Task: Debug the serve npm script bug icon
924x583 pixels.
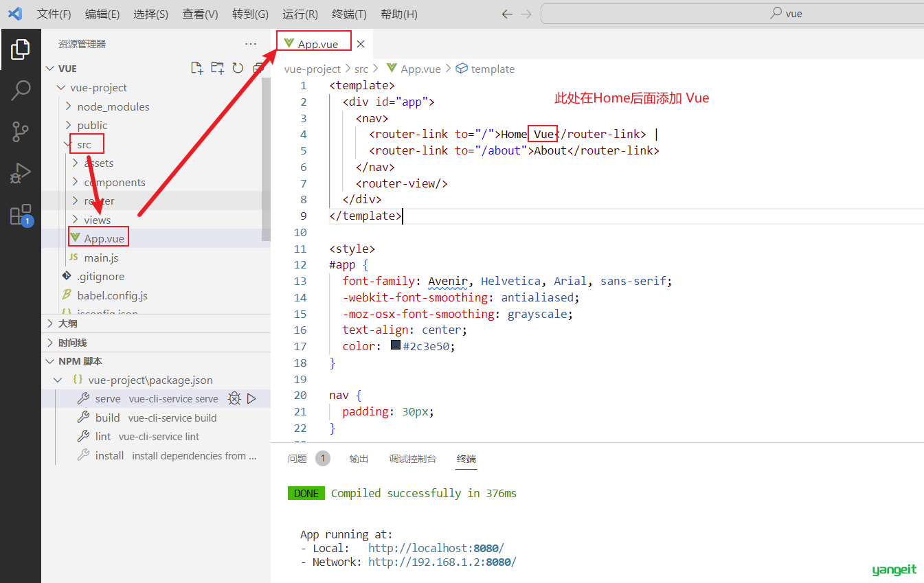Action: (234, 398)
